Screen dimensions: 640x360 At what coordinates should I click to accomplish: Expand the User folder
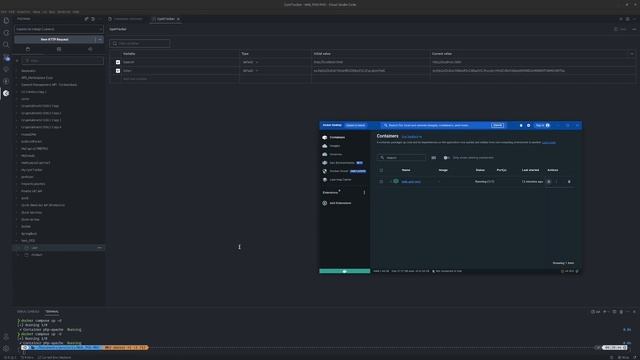tap(19, 248)
